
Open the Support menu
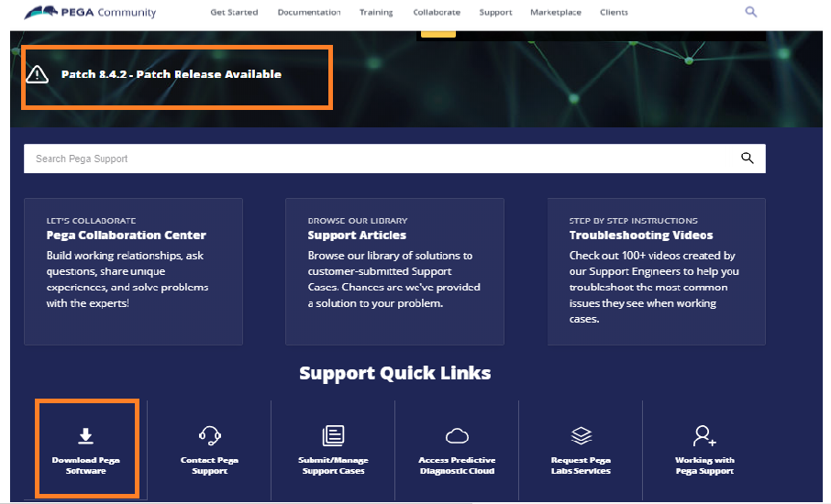click(x=495, y=12)
